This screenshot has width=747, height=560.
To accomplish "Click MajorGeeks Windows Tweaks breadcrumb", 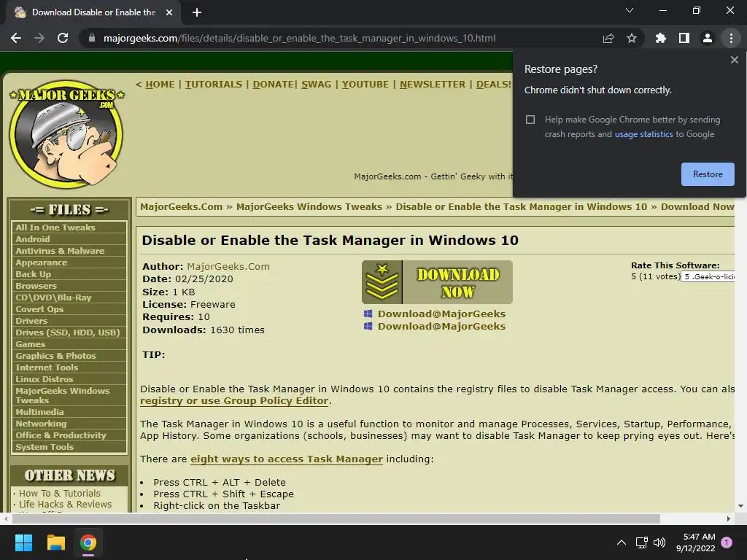I will [309, 206].
